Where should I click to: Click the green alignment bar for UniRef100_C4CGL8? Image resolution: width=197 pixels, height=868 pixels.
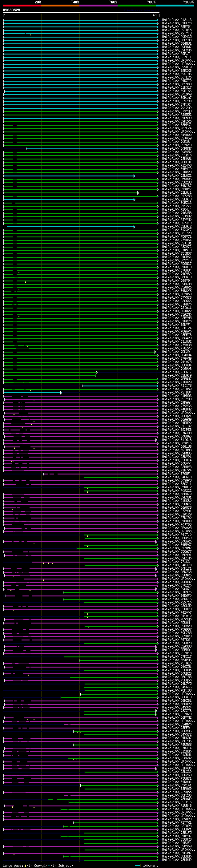[121, 477]
